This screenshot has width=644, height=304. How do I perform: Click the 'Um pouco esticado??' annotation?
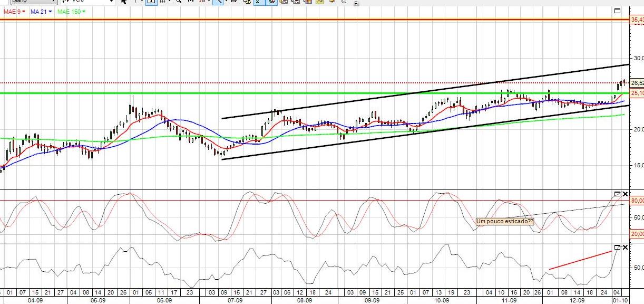click(x=504, y=222)
